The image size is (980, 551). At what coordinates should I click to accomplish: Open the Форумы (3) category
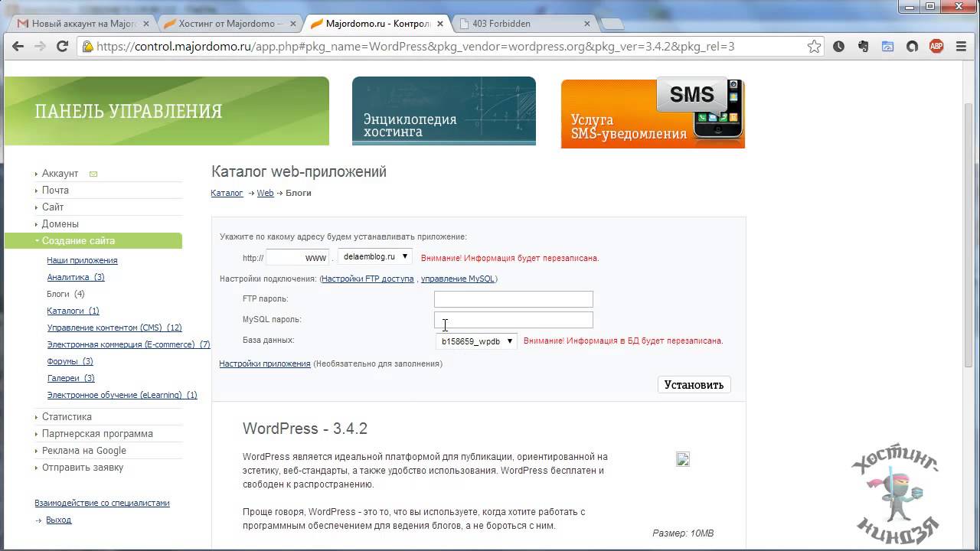[x=70, y=362]
